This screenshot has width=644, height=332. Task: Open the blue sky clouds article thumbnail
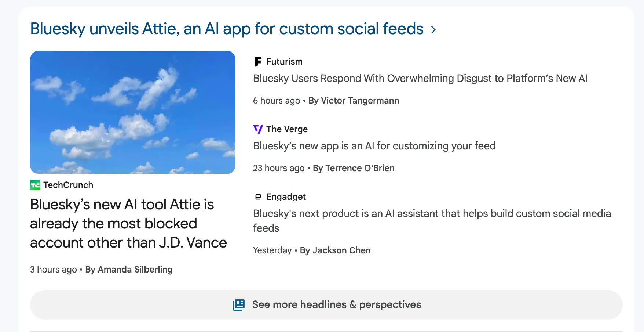133,112
